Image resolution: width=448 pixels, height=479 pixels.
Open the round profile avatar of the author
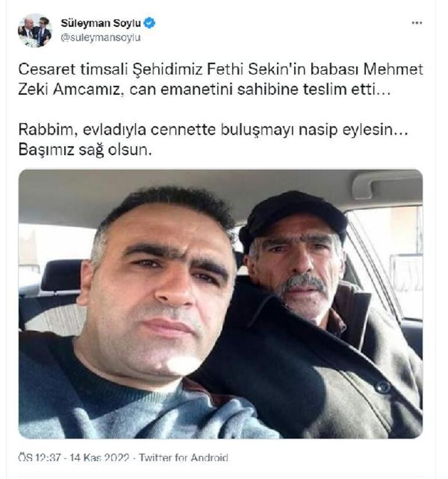(x=35, y=31)
